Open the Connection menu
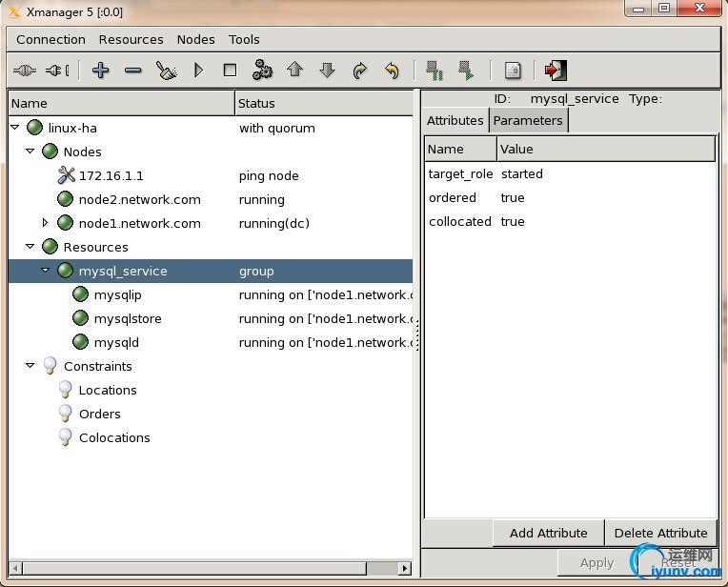Image resolution: width=728 pixels, height=587 pixels. coord(51,39)
